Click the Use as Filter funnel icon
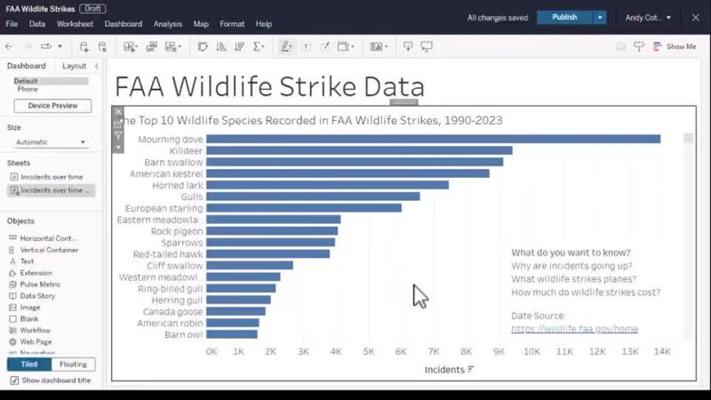Screen dimensions: 711x400 [x=118, y=135]
